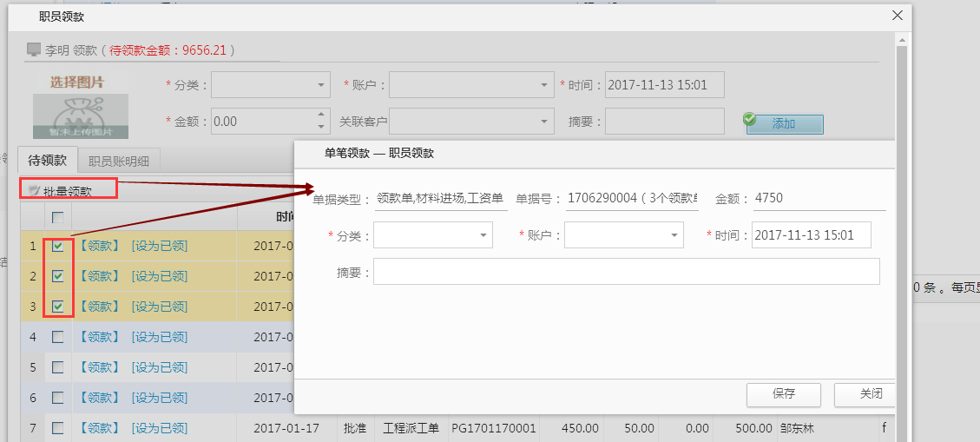Click the monitor icon beside 李明 领款

coord(34,50)
